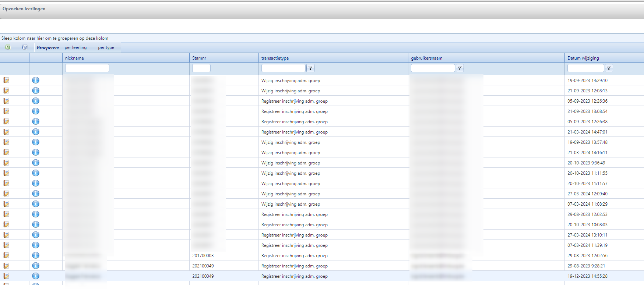Click info icon in 29-08-2023 9:28:21 row
This screenshot has width=644, height=291.
(x=36, y=266)
